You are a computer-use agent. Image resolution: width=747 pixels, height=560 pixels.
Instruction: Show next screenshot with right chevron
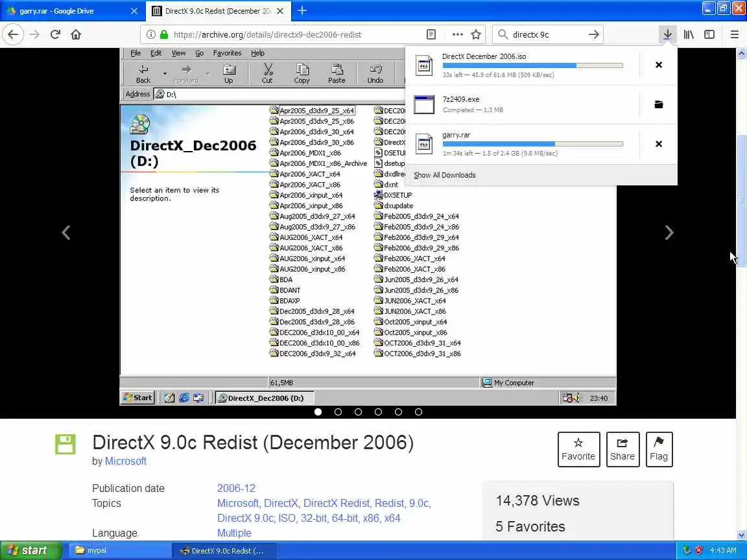[x=669, y=233]
